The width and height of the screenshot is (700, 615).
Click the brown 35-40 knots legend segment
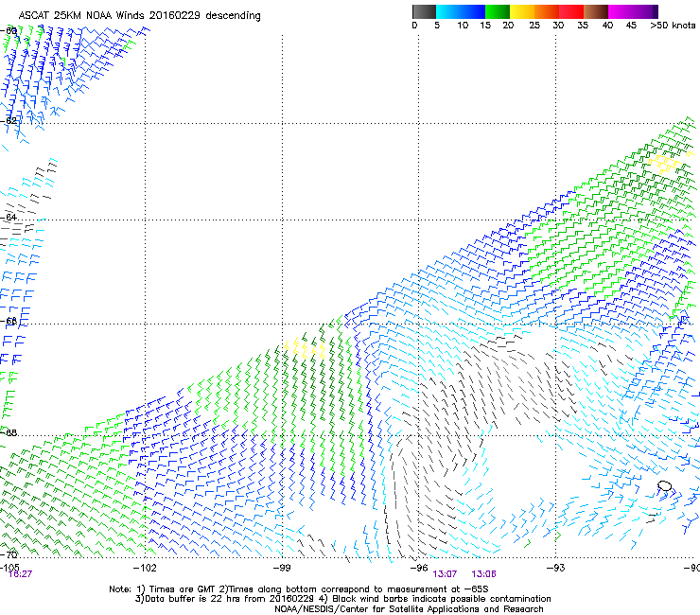click(596, 11)
